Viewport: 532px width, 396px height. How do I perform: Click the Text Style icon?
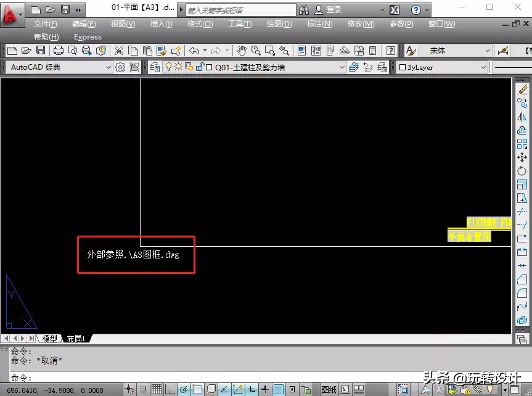point(411,51)
